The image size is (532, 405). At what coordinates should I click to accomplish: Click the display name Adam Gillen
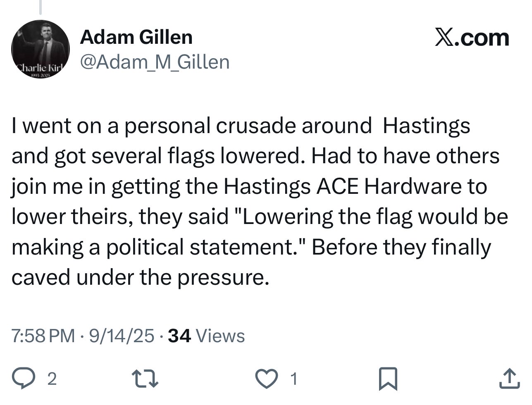tap(136, 38)
